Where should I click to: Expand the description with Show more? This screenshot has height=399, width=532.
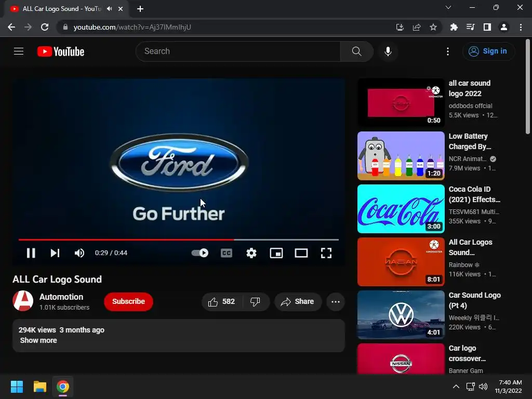tap(38, 340)
